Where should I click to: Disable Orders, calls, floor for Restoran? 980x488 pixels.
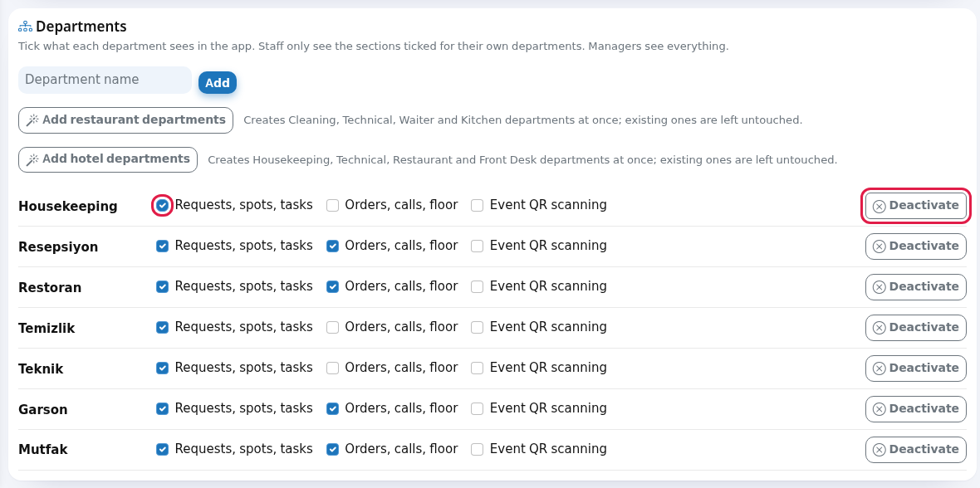click(332, 287)
